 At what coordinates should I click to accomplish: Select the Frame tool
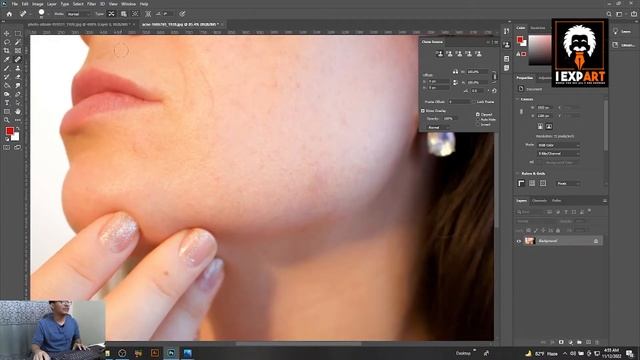click(18, 51)
